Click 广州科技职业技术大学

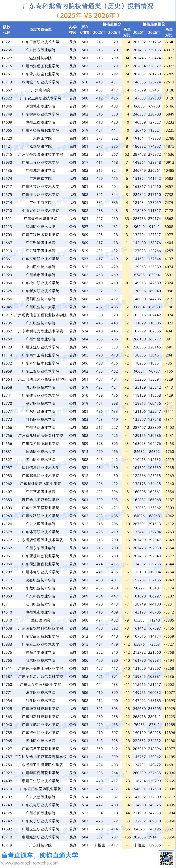40,187
